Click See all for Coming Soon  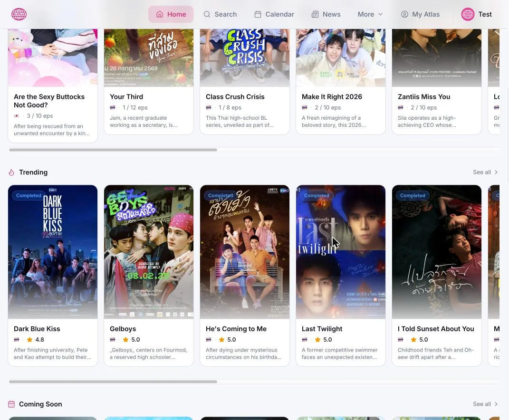coord(482,404)
